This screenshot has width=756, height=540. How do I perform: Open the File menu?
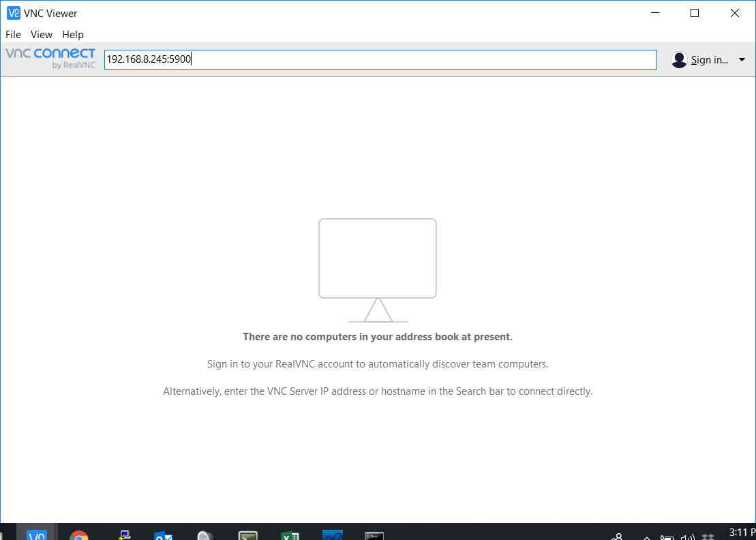coord(13,34)
